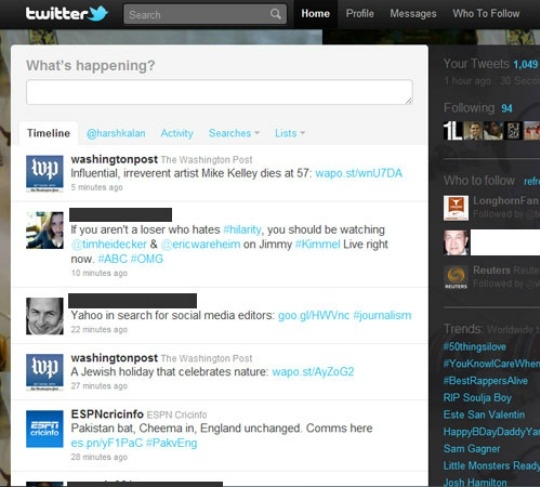
Task: Expand the Lists dropdown
Action: pyautogui.click(x=290, y=133)
